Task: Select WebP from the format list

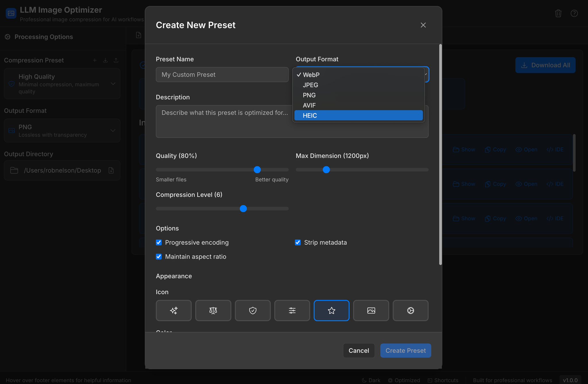Action: [x=359, y=75]
